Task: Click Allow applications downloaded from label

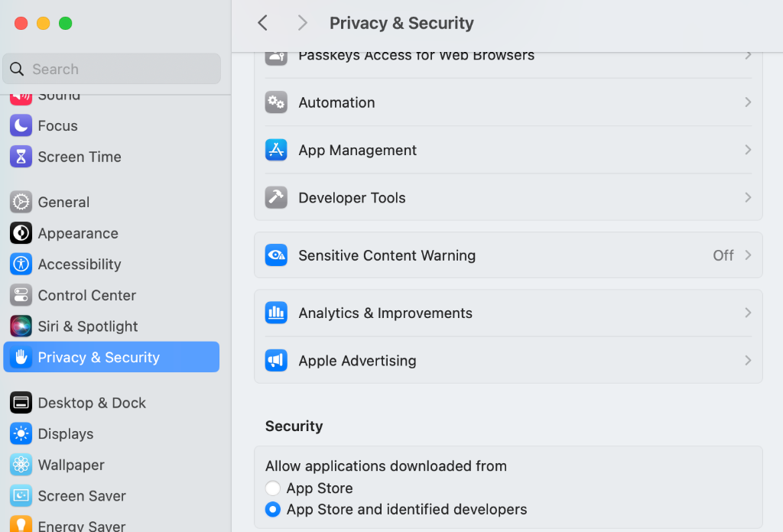Action: [386, 465]
